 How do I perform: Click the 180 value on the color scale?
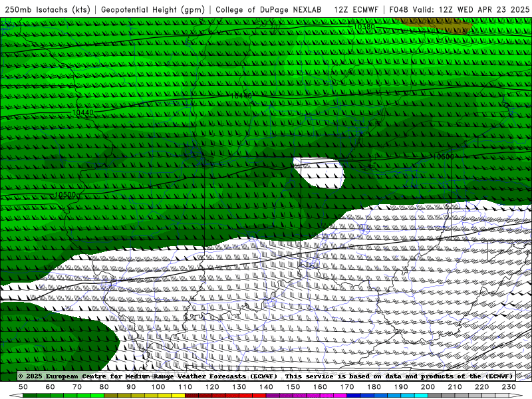(x=374, y=387)
